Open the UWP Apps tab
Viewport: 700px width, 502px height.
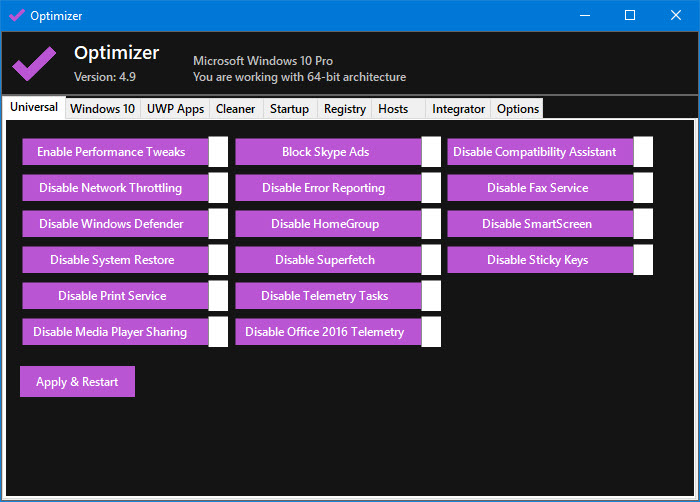(x=175, y=109)
